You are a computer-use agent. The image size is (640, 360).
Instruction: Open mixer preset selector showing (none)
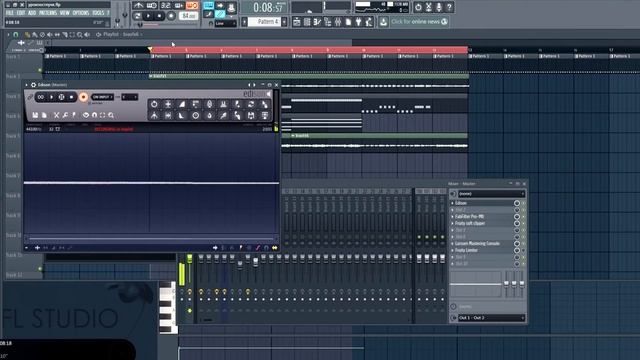[x=491, y=194]
